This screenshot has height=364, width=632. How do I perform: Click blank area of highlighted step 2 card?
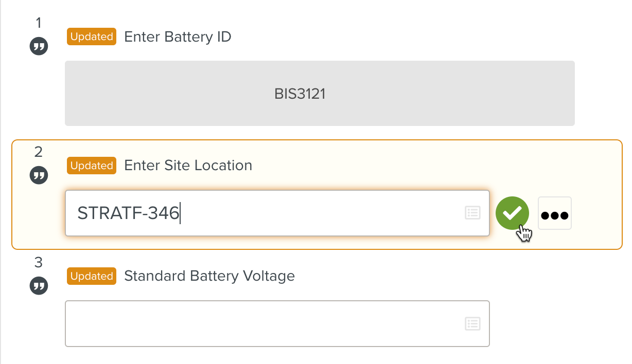pos(412,165)
